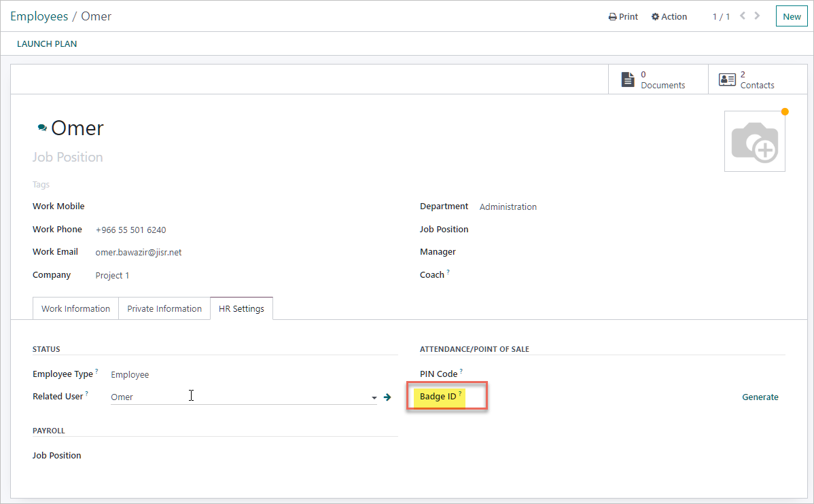The width and height of the screenshot is (814, 504).
Task: Open the Contacts smart button
Action: pyautogui.click(x=747, y=79)
